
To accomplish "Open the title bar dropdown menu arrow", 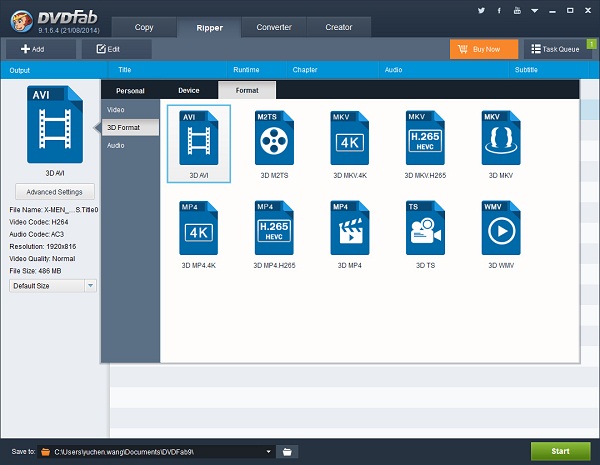I will pyautogui.click(x=535, y=11).
